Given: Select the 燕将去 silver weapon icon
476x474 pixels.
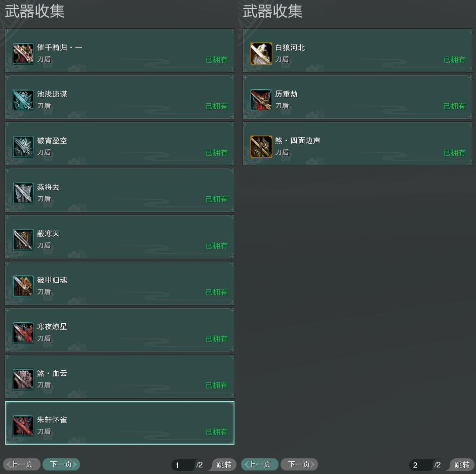Looking at the screenshot, I should pyautogui.click(x=23, y=193).
